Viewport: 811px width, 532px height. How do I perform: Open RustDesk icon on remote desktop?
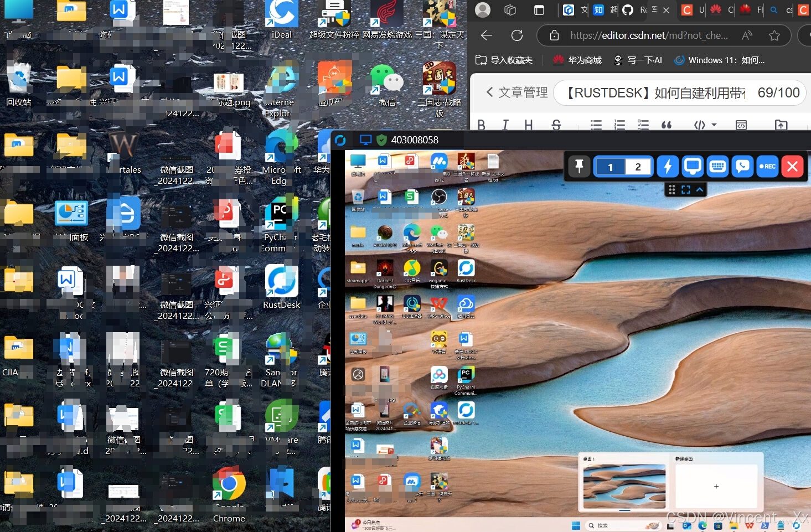point(466,271)
